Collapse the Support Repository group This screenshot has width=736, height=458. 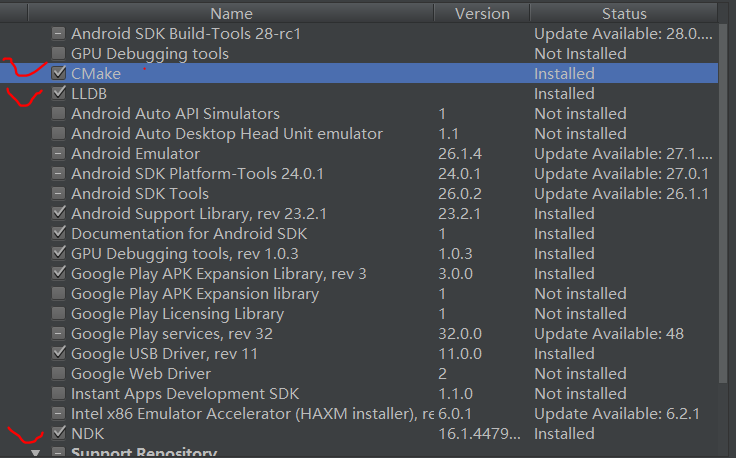coord(37,453)
